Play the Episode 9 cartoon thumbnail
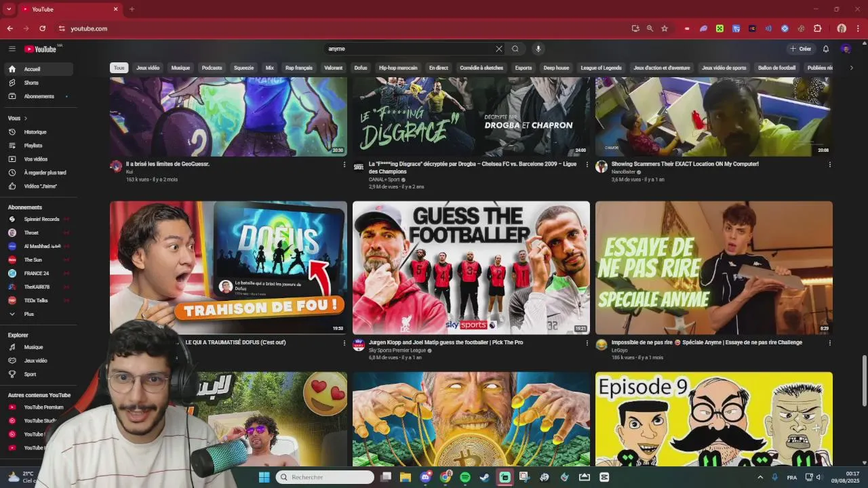The image size is (868, 488). point(714,419)
